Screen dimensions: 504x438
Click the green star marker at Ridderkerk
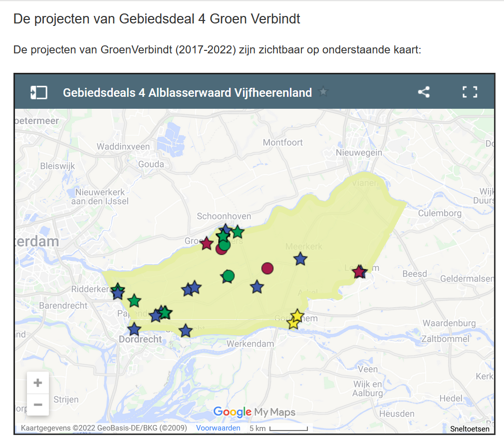tap(118, 288)
